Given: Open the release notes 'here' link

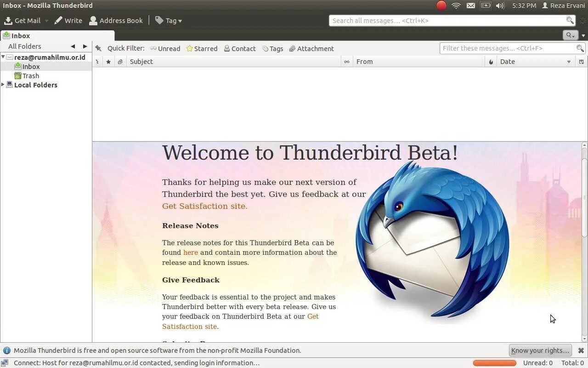Looking at the screenshot, I should pyautogui.click(x=191, y=253).
